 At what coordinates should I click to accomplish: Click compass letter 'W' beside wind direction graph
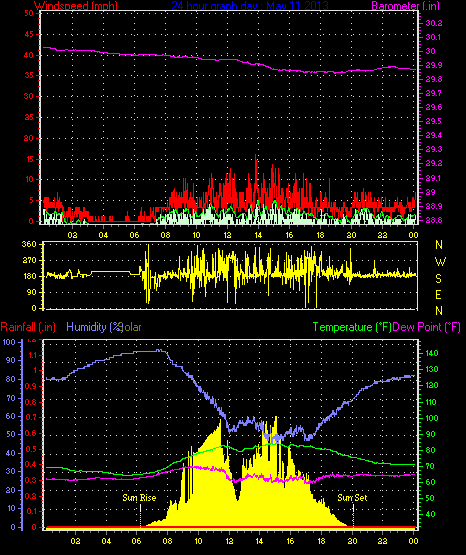(x=440, y=262)
